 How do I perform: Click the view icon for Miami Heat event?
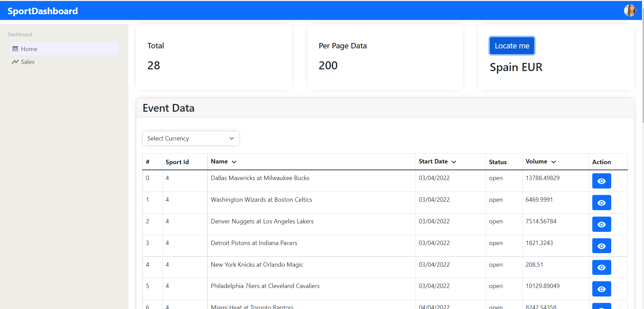[601, 307]
